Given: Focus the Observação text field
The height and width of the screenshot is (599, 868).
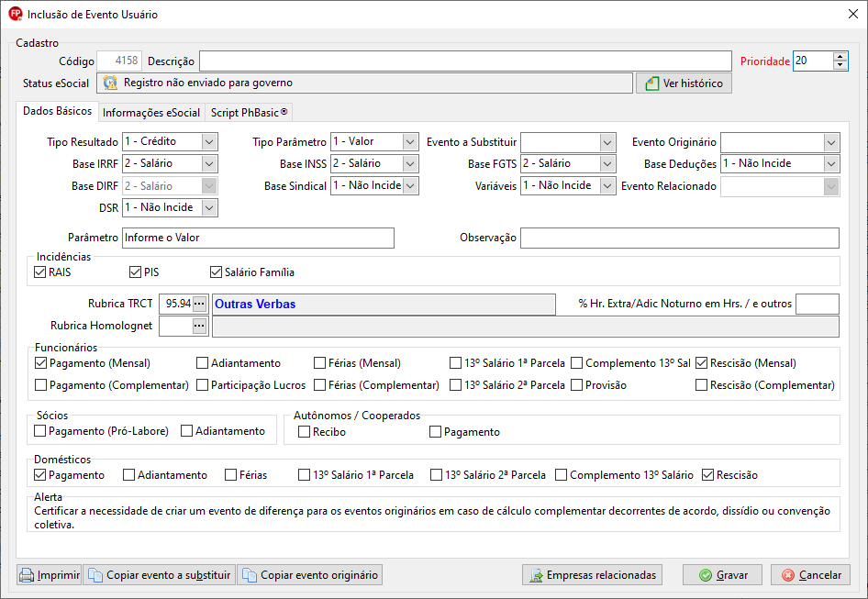Looking at the screenshot, I should click(x=680, y=238).
